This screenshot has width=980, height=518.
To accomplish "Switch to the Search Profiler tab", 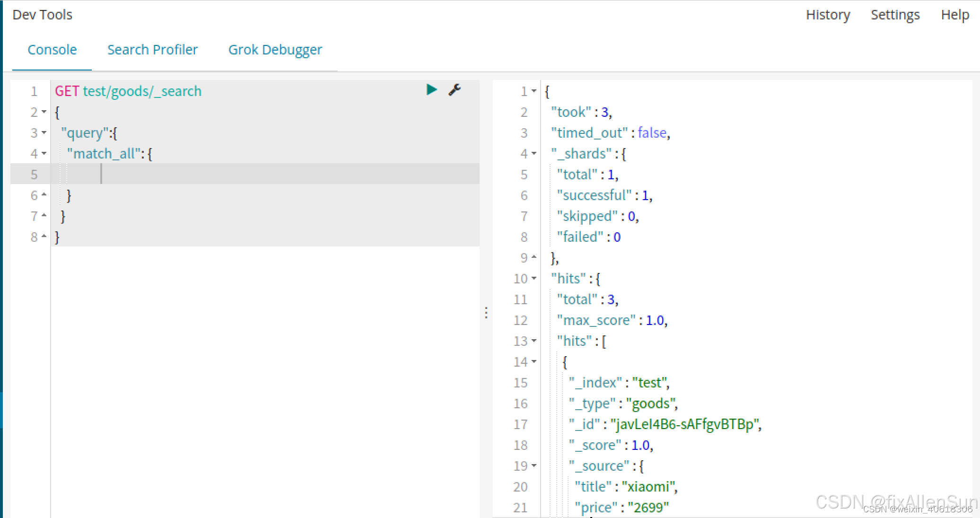I will [x=152, y=50].
